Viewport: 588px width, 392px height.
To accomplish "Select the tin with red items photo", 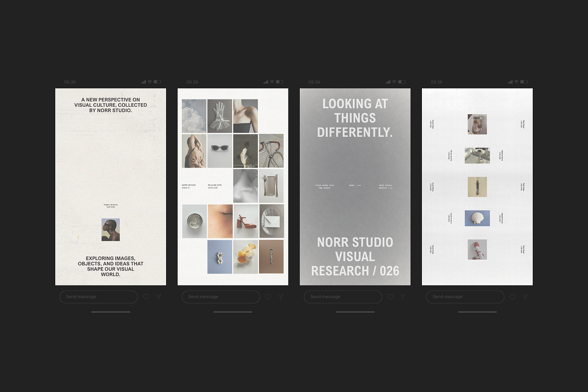I will point(477,124).
